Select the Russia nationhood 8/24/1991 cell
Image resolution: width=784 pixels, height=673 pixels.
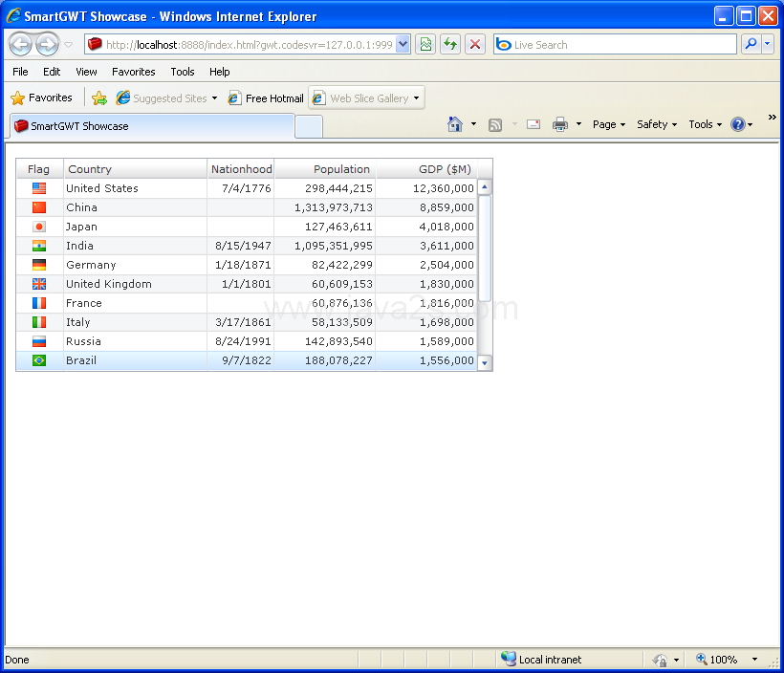(241, 341)
